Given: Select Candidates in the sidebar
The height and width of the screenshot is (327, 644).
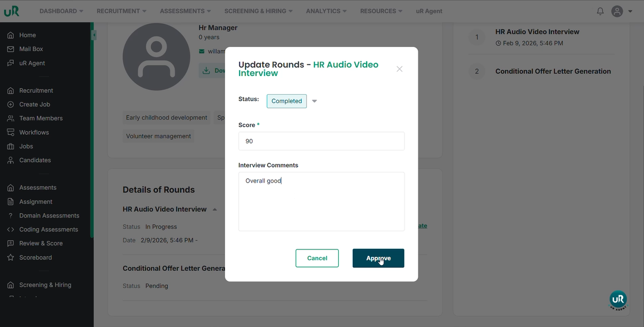Looking at the screenshot, I should tap(35, 160).
